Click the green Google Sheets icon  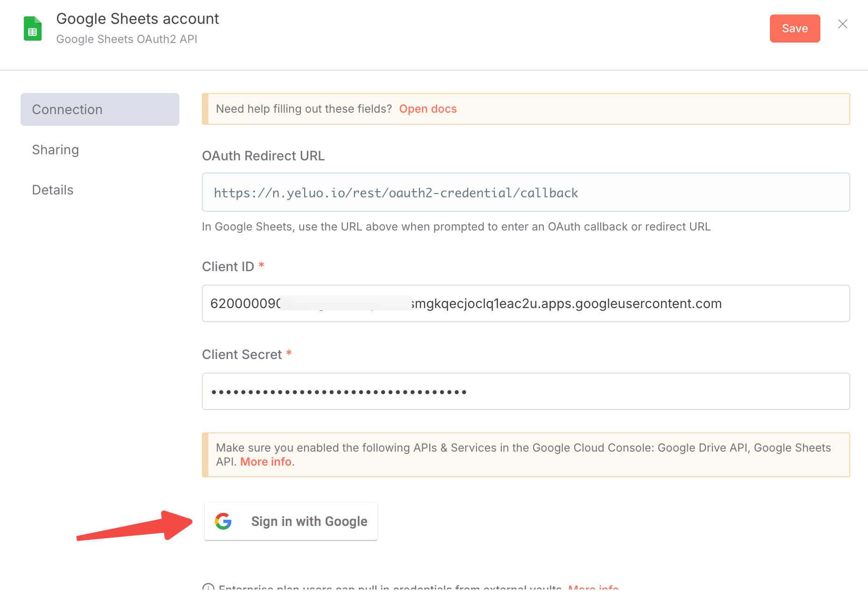click(x=33, y=29)
